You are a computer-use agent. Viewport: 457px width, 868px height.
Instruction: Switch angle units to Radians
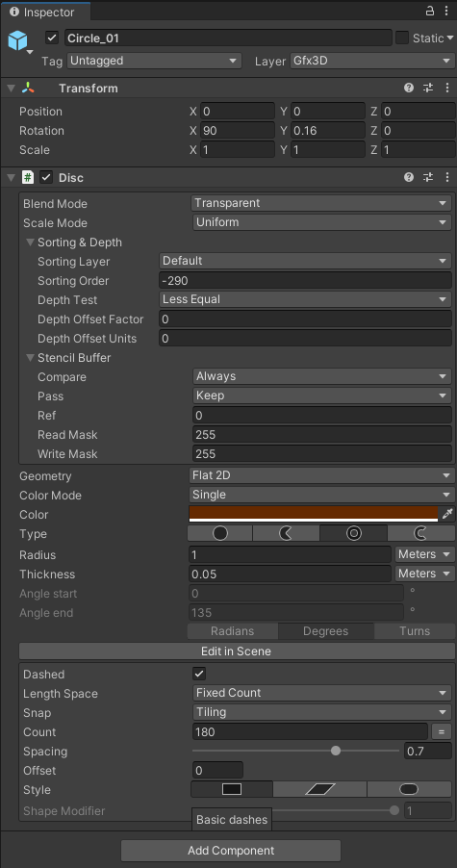pos(233,631)
